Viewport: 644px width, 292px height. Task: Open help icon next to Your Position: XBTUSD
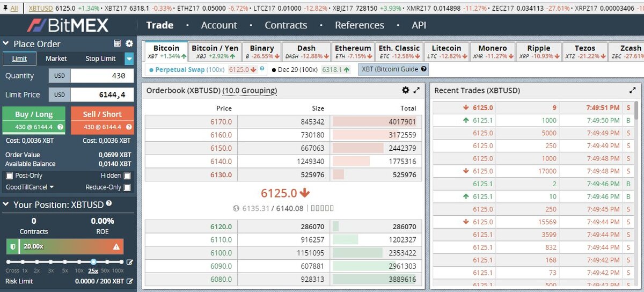tap(109, 204)
